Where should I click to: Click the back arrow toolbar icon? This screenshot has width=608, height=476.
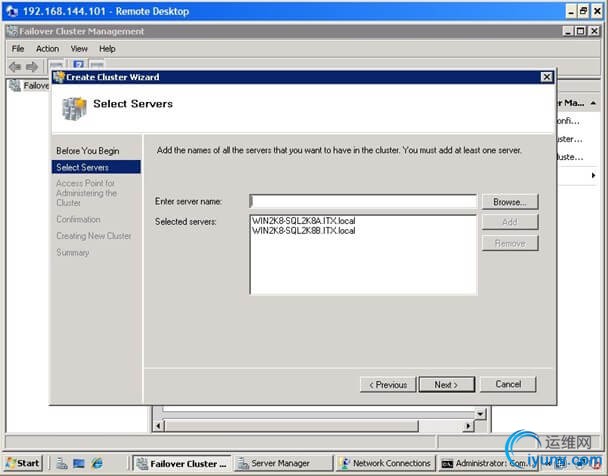point(15,67)
